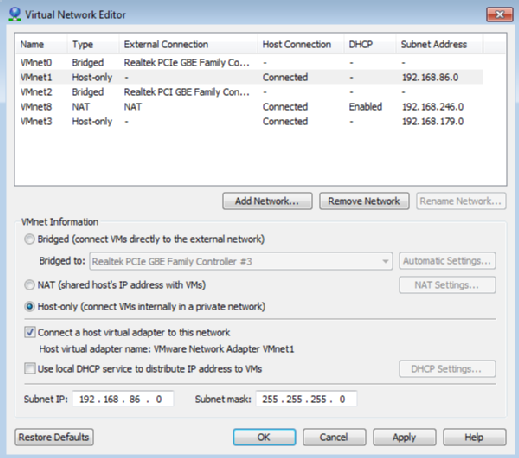Click Host-only type cell for VMnet3
The image size is (519, 458).
pyautogui.click(x=92, y=121)
